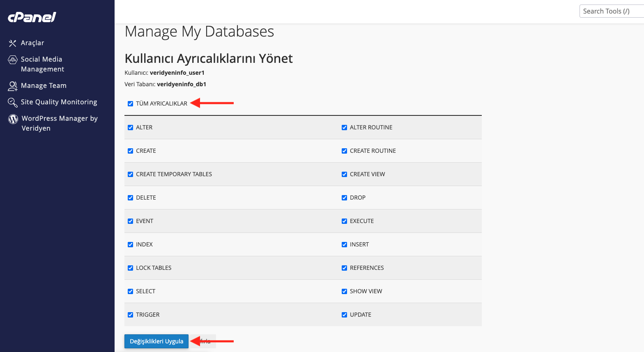
Task: Disable the UPDATE privilege checkbox
Action: [345, 315]
